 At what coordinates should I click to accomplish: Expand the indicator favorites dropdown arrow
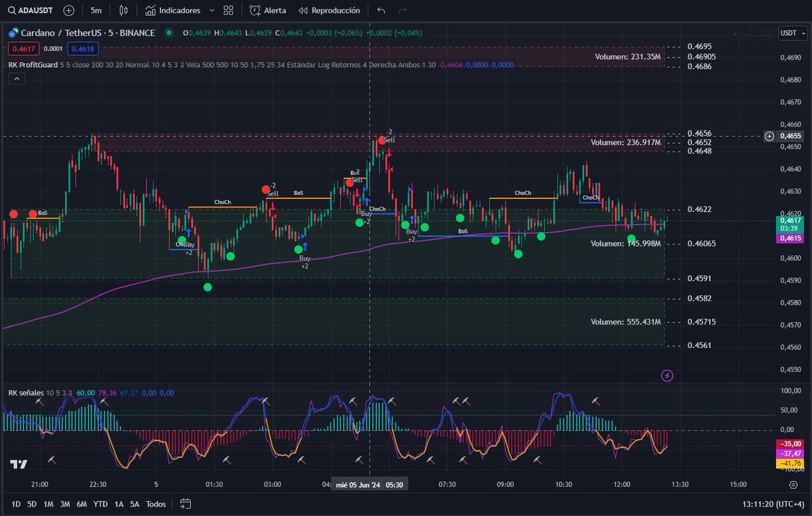(212, 11)
